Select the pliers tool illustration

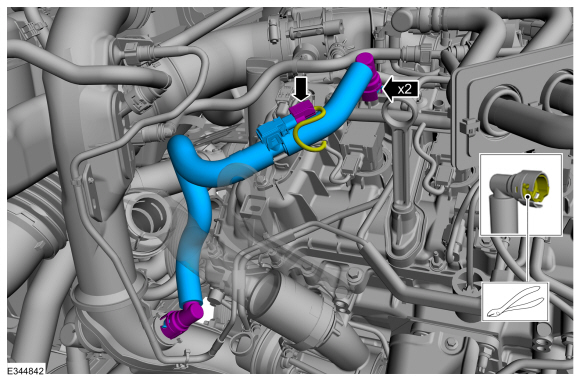(516, 302)
